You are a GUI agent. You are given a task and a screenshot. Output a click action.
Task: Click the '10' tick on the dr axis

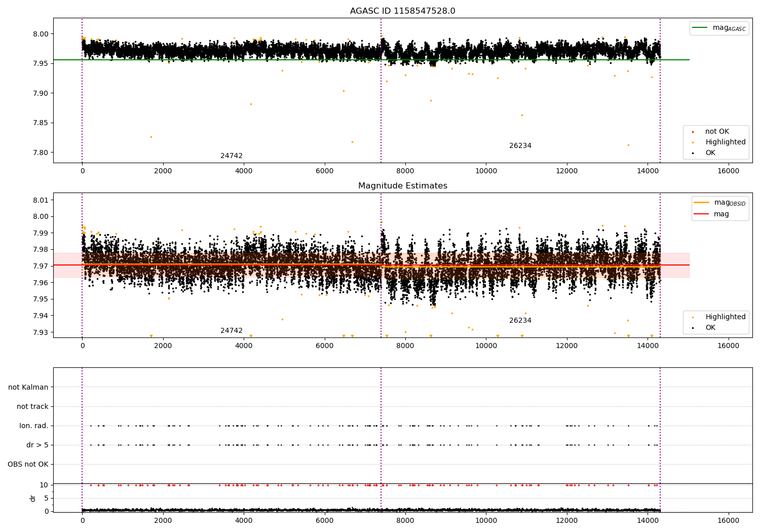(x=44, y=485)
